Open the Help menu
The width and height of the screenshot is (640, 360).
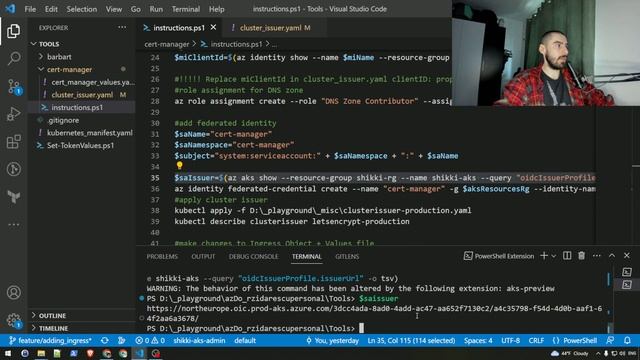pos(217,9)
